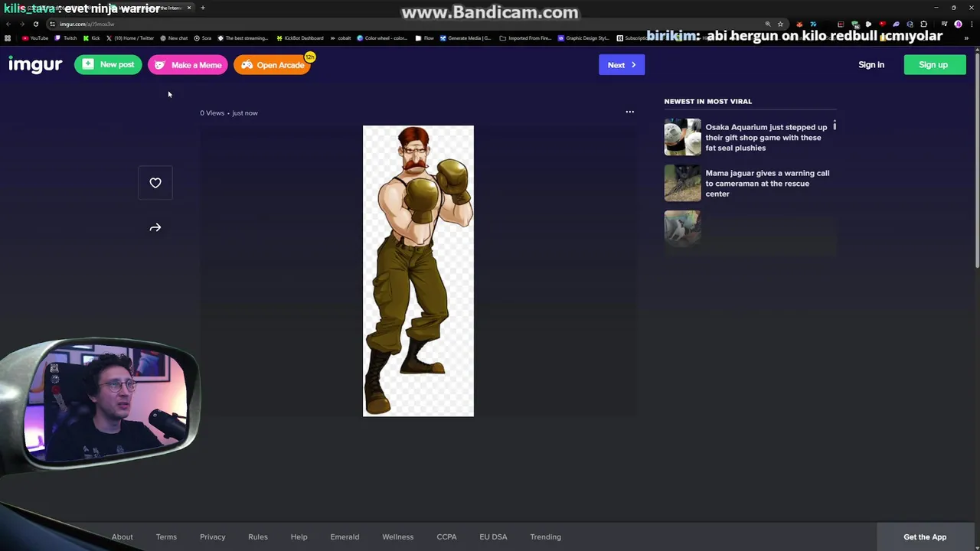Open the Chrome profile avatar
Screen dimensions: 980x551
coord(958,24)
